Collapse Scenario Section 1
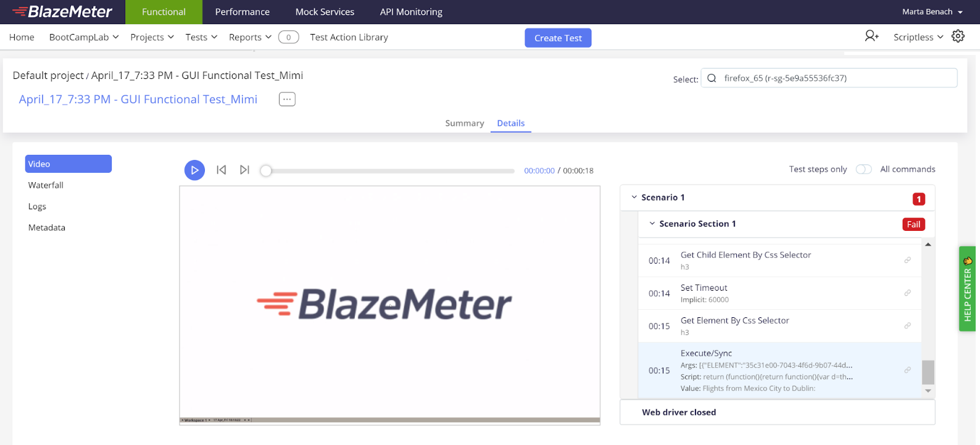The width and height of the screenshot is (980, 445). pos(652,224)
